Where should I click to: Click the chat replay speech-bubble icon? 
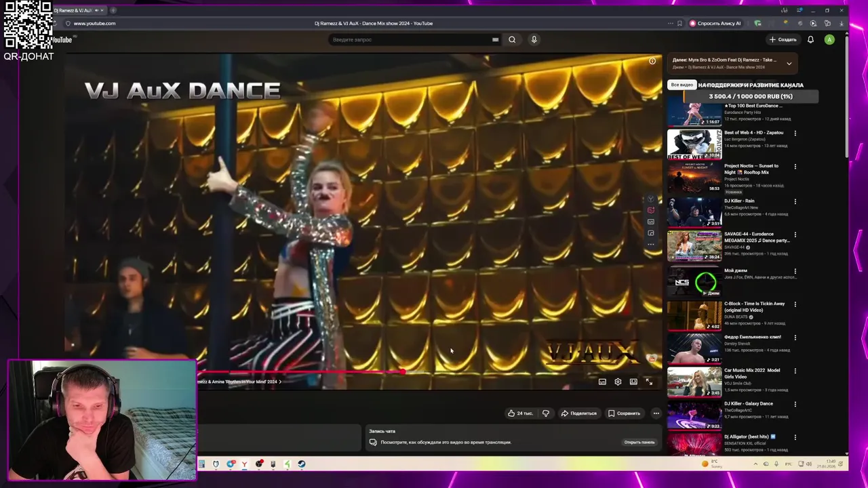pyautogui.click(x=373, y=442)
